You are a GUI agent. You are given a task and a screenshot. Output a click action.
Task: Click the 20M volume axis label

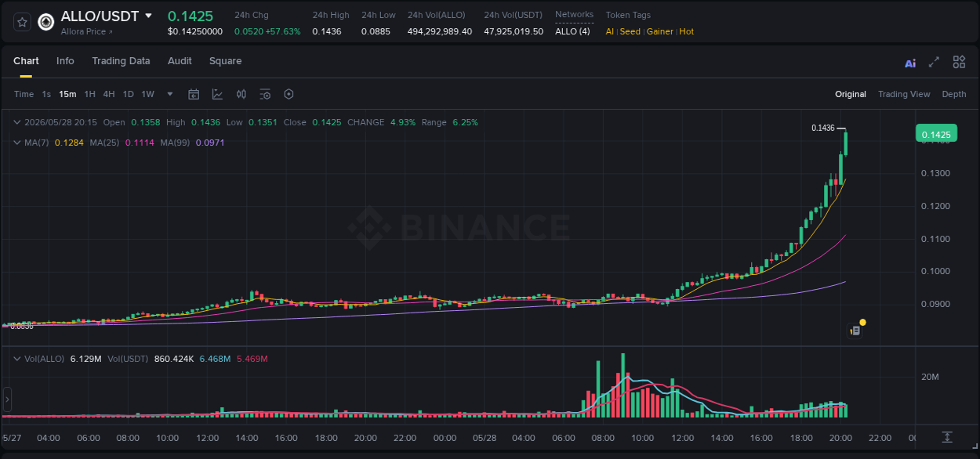pos(930,377)
